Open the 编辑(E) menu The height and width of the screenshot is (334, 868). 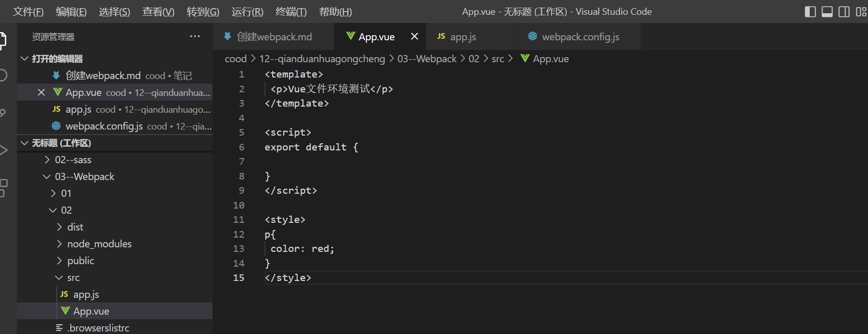coord(71,12)
